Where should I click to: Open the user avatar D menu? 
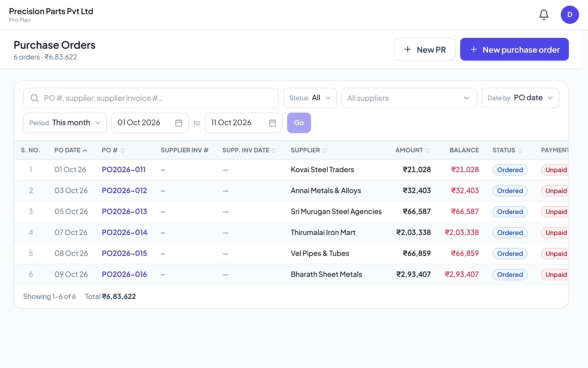pos(570,15)
